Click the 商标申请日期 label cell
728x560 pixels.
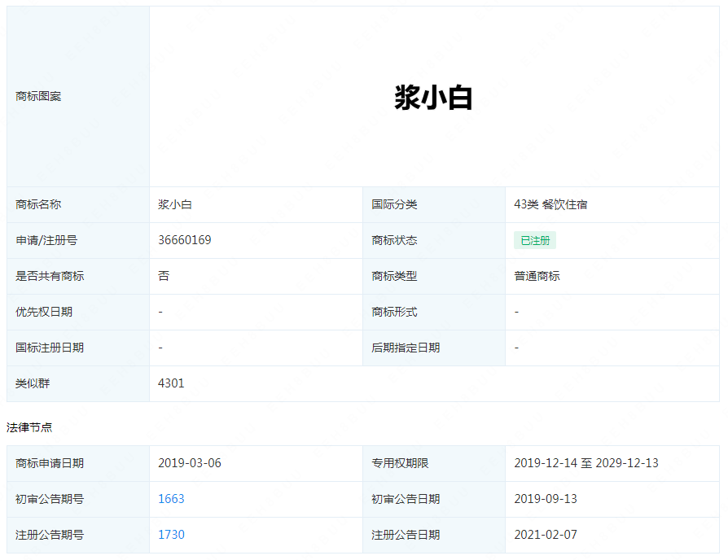point(78,463)
